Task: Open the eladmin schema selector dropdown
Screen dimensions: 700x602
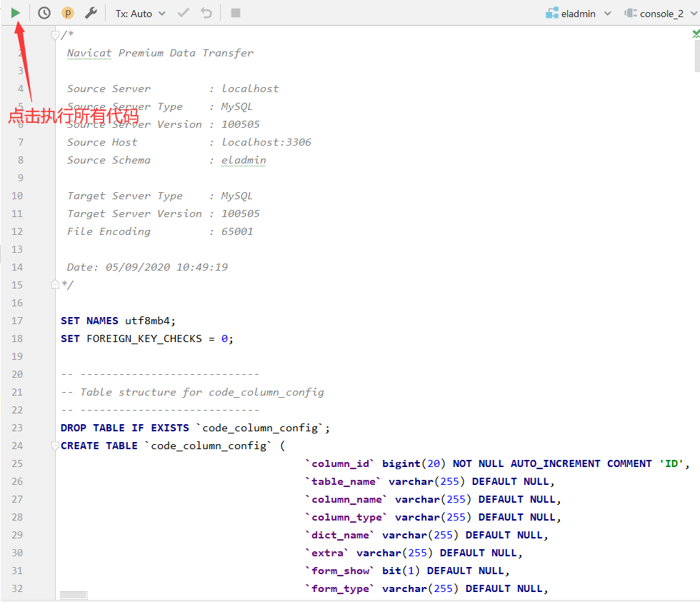Action: 609,13
